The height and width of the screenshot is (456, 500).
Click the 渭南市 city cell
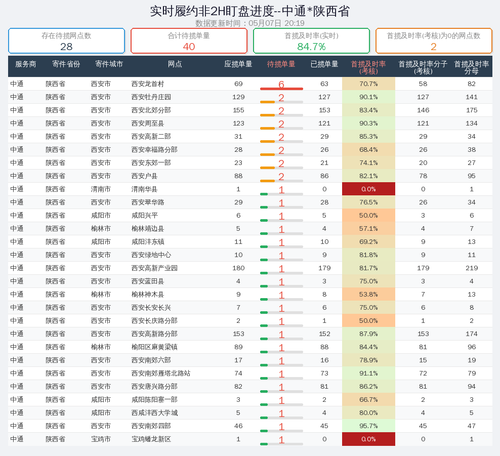pos(100,189)
